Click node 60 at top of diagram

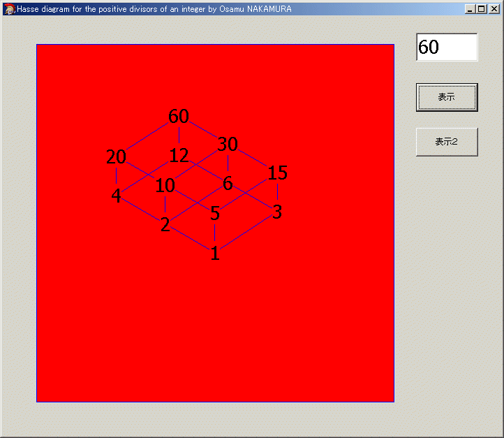(x=179, y=116)
